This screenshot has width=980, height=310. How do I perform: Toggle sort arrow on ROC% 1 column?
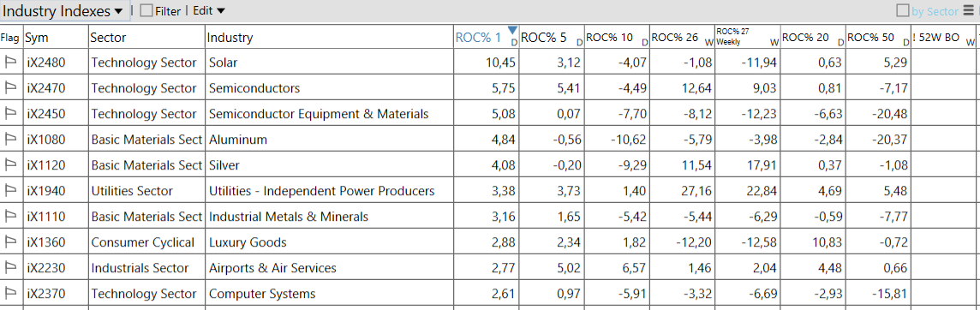(x=512, y=30)
